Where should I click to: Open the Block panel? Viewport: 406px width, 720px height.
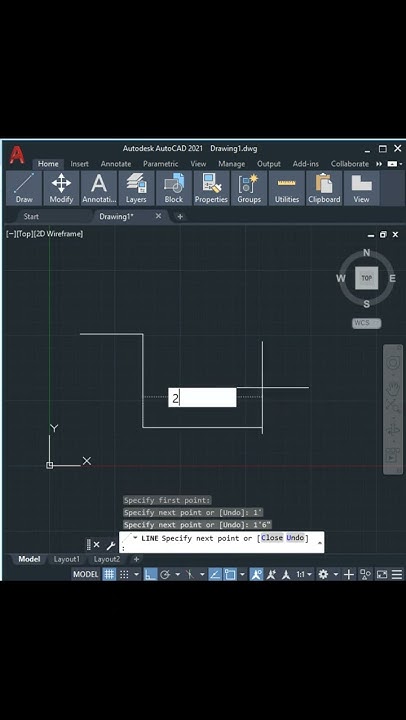[174, 188]
